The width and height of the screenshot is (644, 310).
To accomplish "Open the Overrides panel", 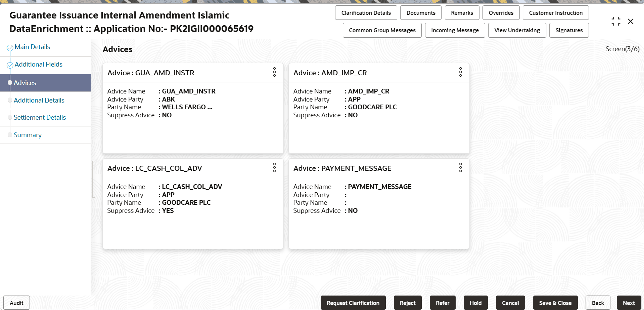I will click(x=501, y=13).
